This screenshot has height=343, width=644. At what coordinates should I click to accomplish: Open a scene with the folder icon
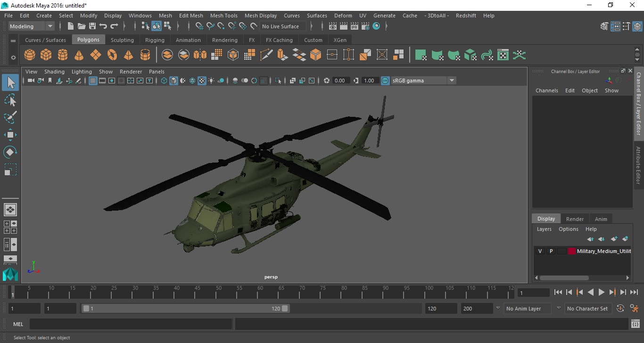tap(82, 26)
